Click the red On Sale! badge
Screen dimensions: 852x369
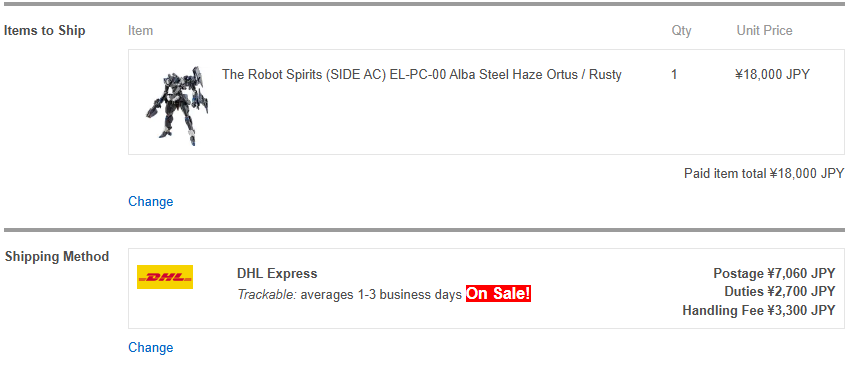pyautogui.click(x=498, y=294)
